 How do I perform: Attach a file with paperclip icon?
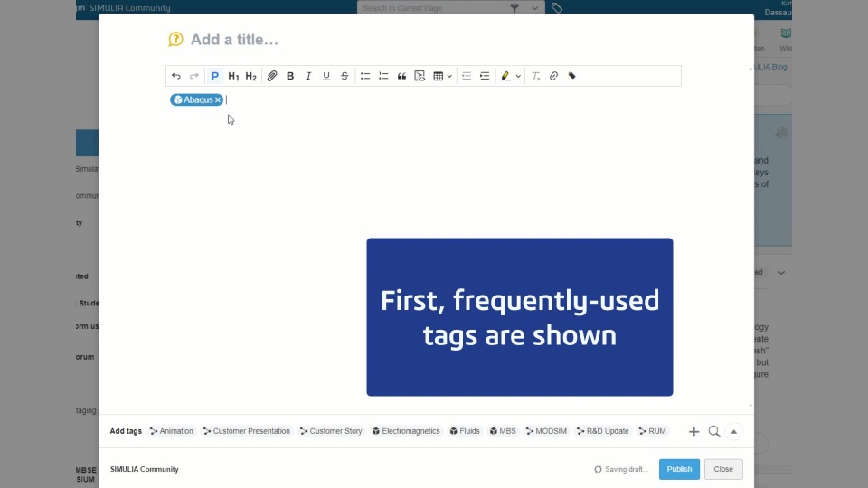tap(272, 76)
